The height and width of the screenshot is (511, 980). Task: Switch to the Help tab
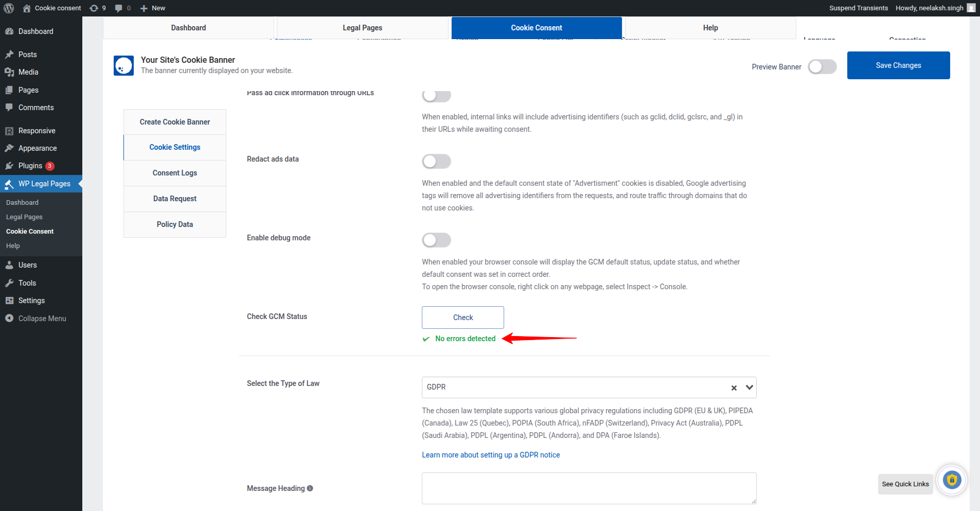click(x=710, y=27)
